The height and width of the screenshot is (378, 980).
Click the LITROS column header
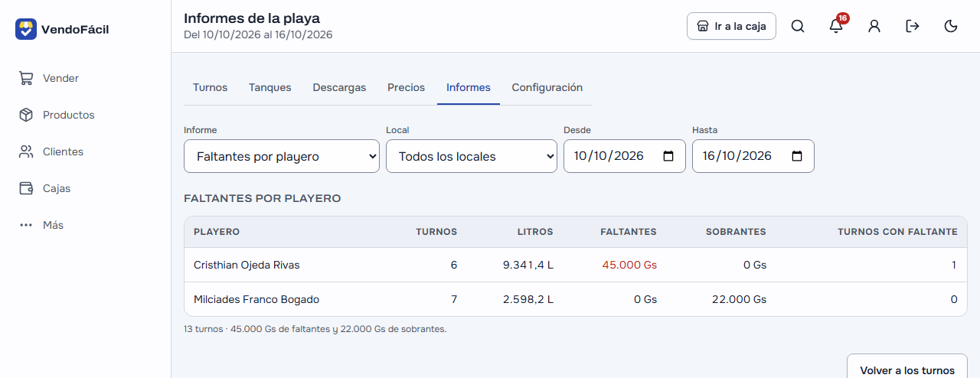535,232
